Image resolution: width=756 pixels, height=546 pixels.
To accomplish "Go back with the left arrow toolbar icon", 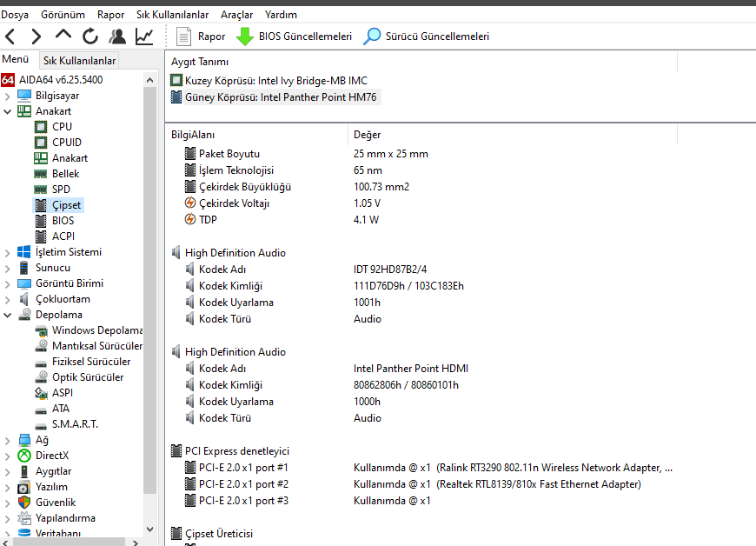I will pyautogui.click(x=10, y=37).
